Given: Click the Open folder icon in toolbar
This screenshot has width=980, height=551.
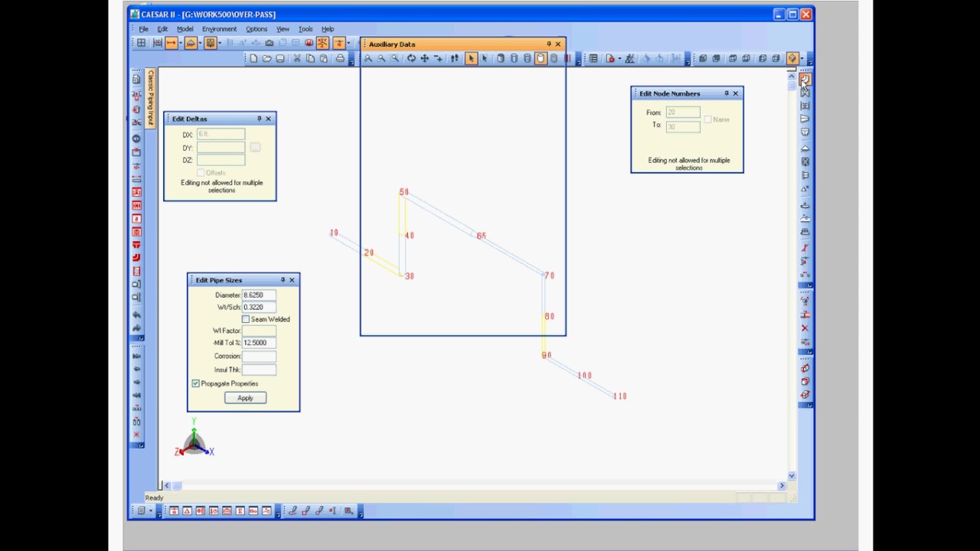Looking at the screenshot, I should [266, 59].
